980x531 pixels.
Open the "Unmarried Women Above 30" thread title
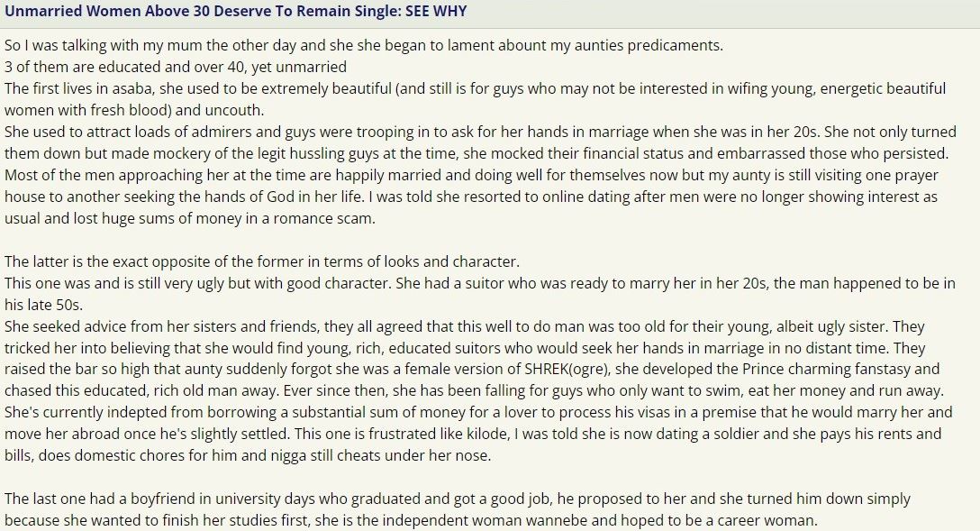[235, 12]
